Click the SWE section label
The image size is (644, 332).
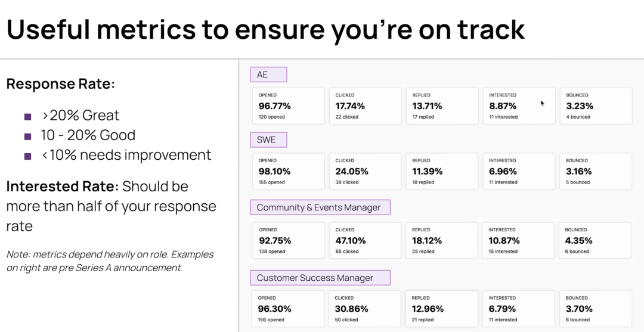269,140
